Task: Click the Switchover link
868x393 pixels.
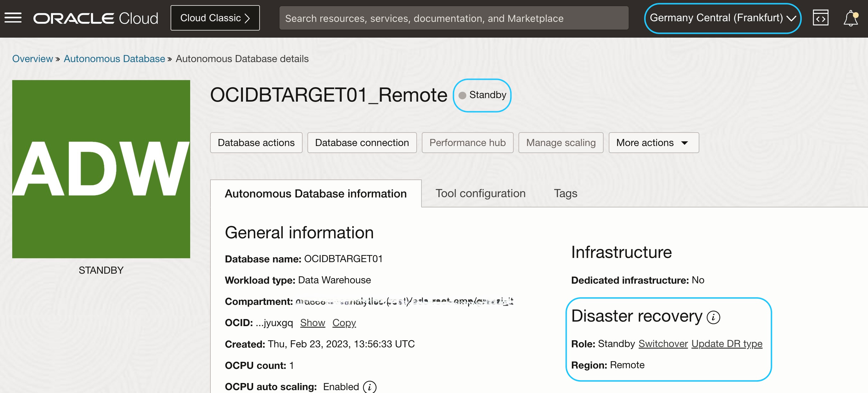Action: point(663,344)
